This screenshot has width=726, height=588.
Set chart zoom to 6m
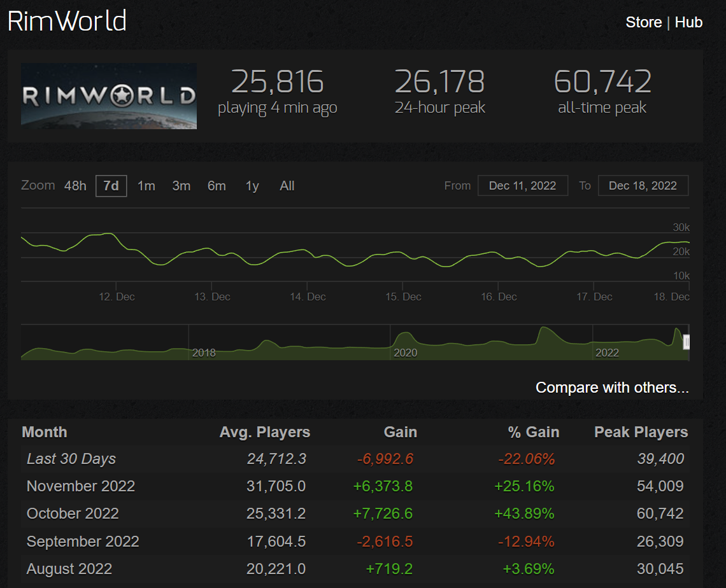pos(217,186)
